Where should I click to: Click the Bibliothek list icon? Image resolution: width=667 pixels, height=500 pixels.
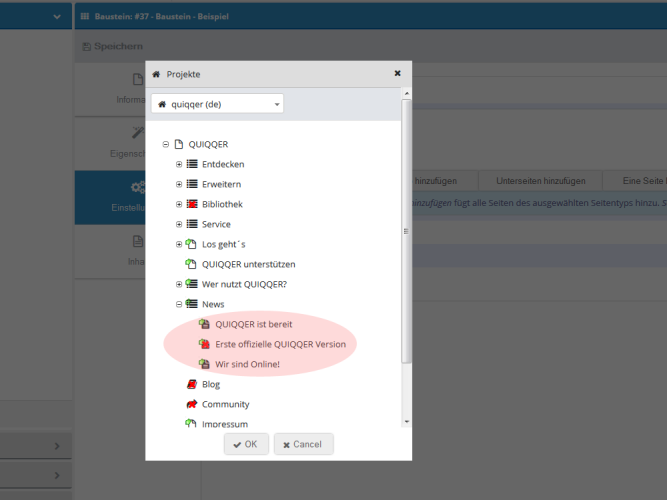coord(192,204)
